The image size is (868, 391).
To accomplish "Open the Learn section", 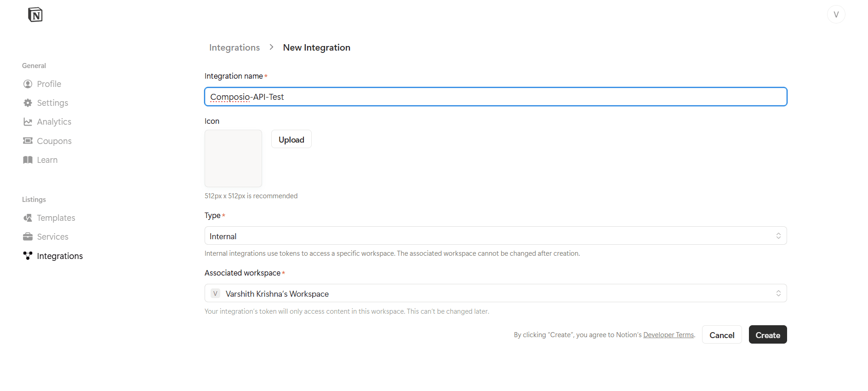I will coord(47,160).
